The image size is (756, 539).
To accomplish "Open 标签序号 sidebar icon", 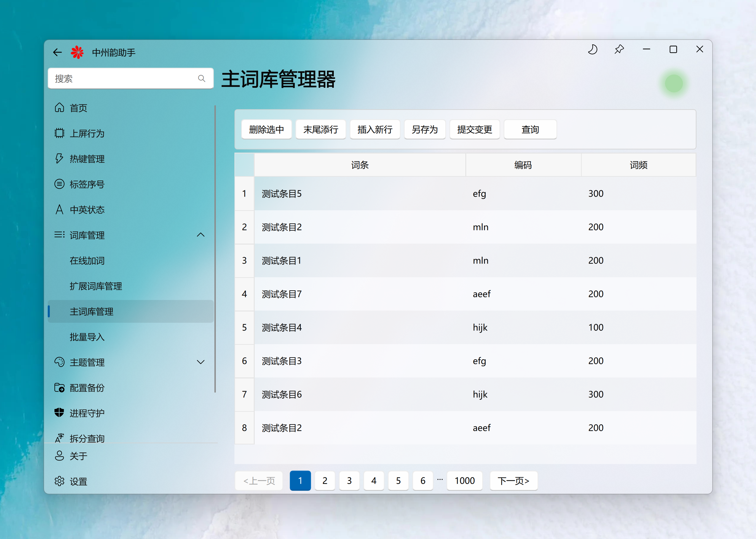I will click(60, 184).
